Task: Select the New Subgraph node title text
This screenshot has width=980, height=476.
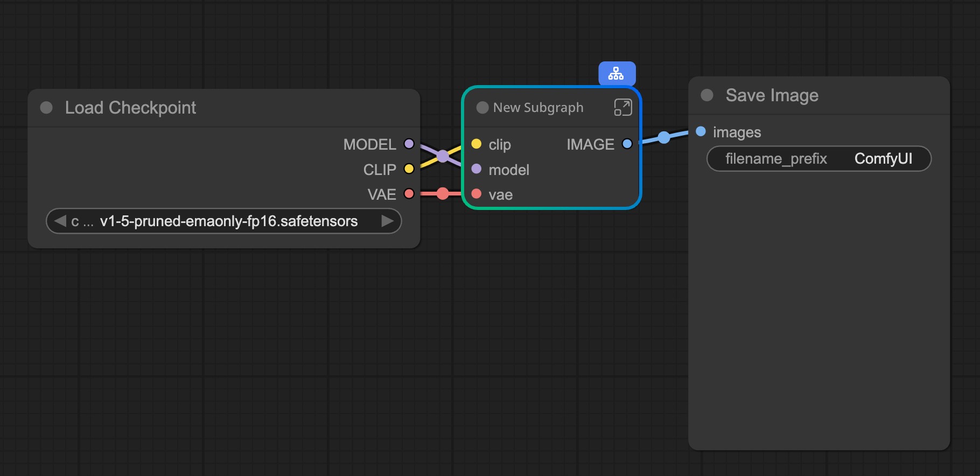Action: tap(538, 108)
